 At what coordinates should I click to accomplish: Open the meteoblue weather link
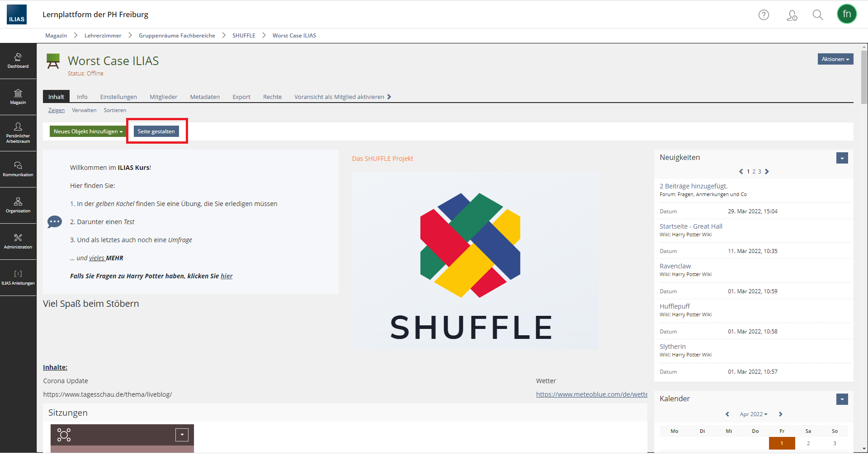click(591, 394)
